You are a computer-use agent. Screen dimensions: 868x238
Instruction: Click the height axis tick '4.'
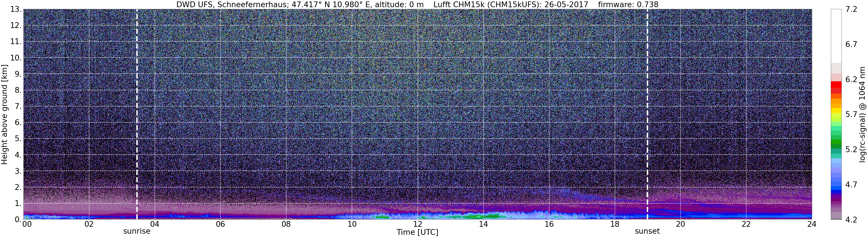18,155
